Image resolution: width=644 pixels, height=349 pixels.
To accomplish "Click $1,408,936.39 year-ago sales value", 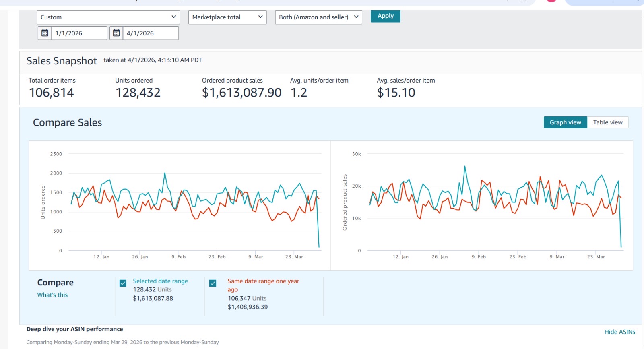I will click(x=248, y=307).
